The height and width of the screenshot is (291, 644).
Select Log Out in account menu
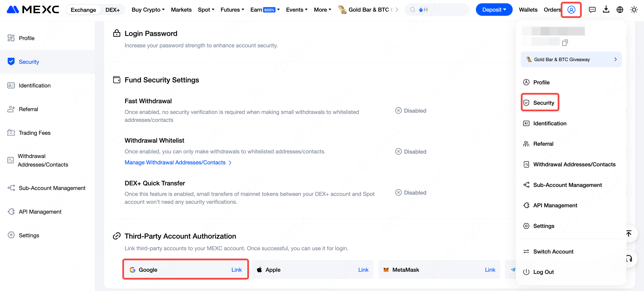click(543, 272)
